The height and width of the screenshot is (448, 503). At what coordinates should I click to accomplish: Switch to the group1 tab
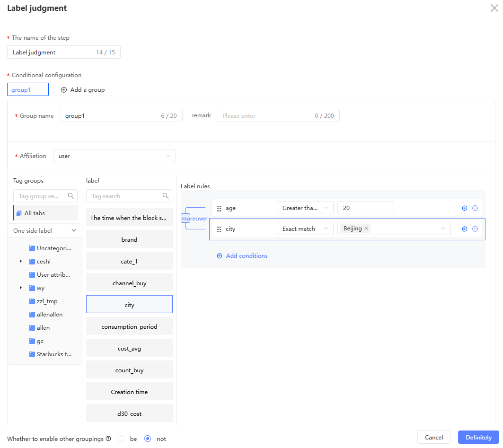[x=27, y=89]
